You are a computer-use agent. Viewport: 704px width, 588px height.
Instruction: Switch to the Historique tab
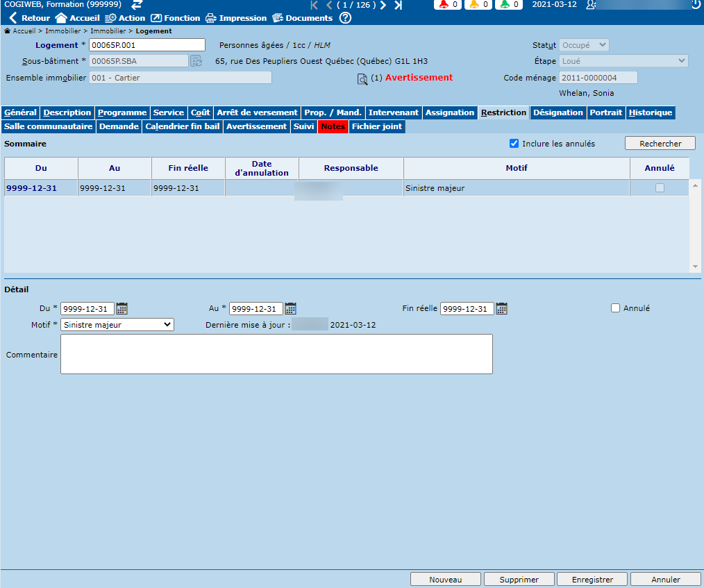[x=650, y=112]
